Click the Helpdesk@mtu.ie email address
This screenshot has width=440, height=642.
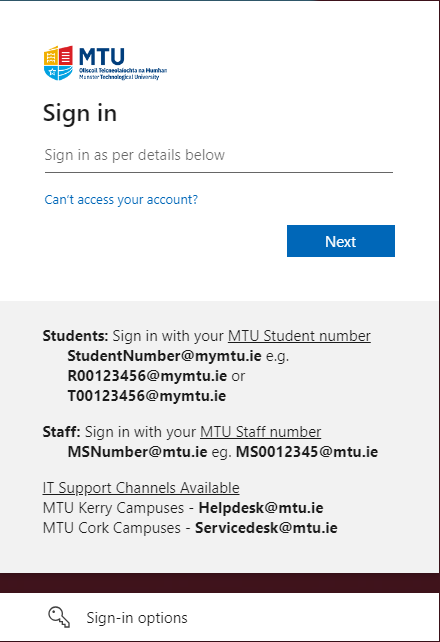[x=261, y=508]
